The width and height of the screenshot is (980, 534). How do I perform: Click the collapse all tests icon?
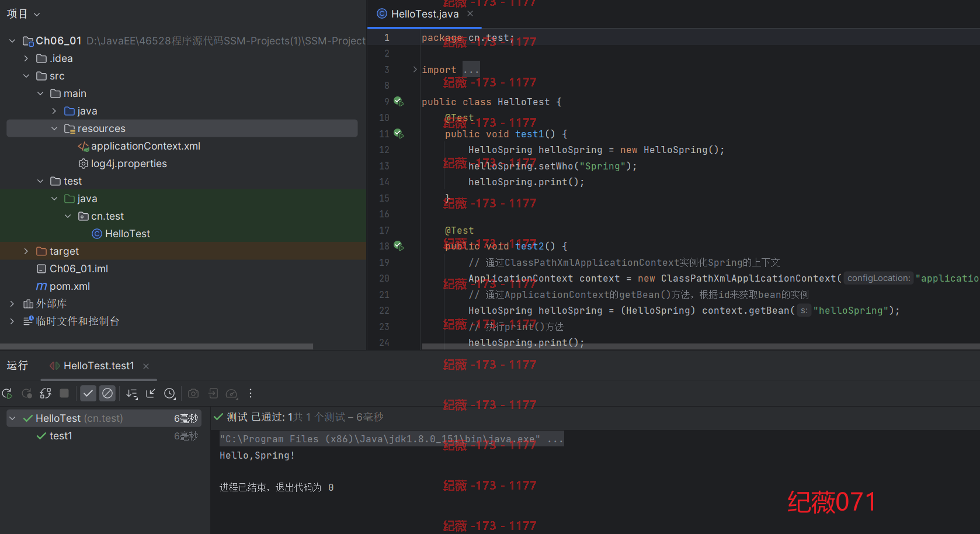pyautogui.click(x=151, y=394)
